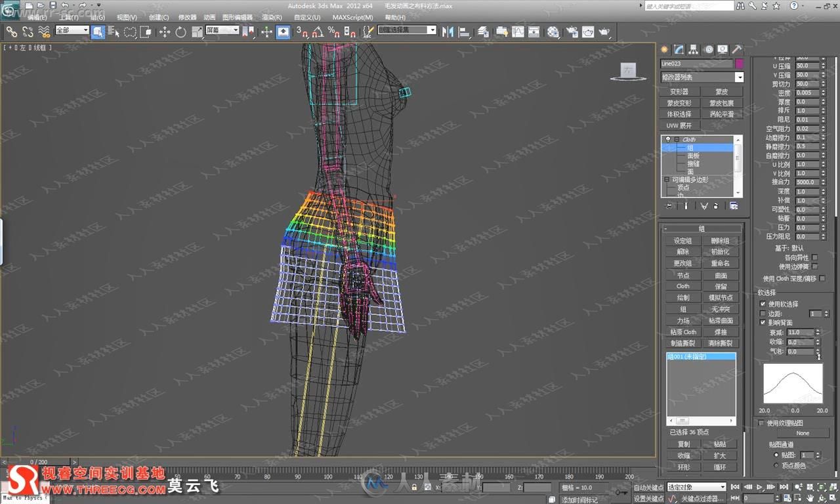Open the 选定对象 key filter dropdown
The height and width of the screenshot is (504, 840).
pos(696,487)
